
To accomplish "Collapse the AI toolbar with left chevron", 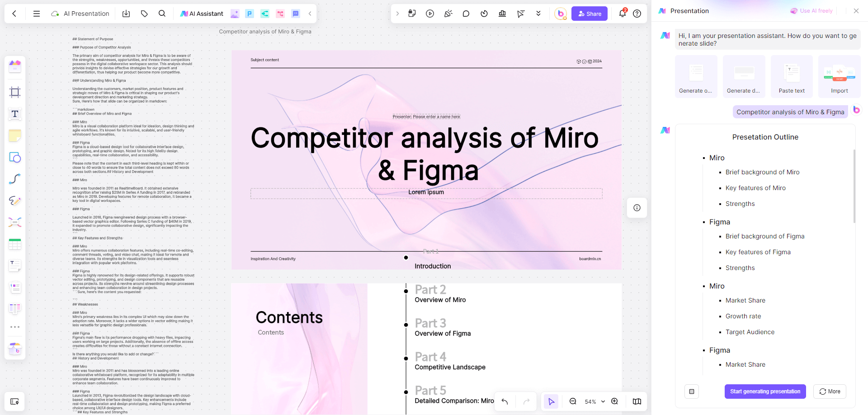I will click(x=310, y=14).
